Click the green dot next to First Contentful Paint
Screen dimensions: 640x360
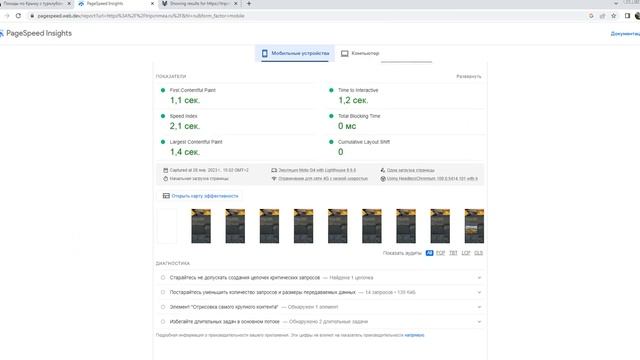163,90
